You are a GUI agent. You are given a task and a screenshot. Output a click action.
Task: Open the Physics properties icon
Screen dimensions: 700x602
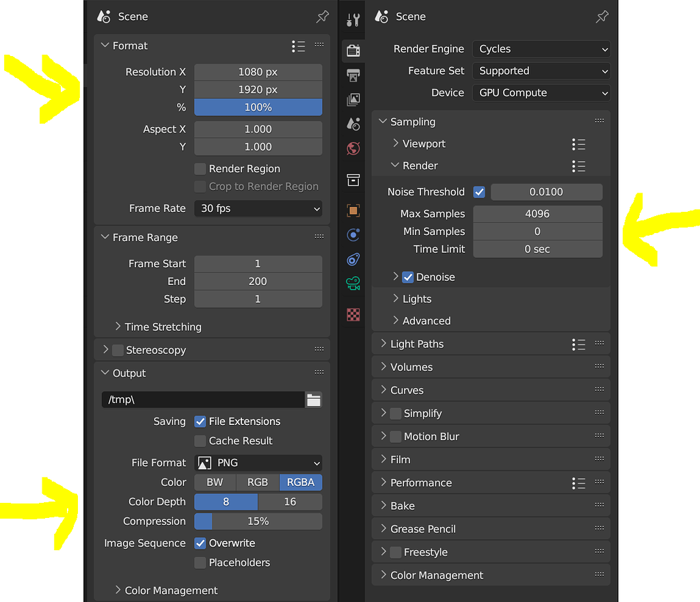[x=353, y=235]
